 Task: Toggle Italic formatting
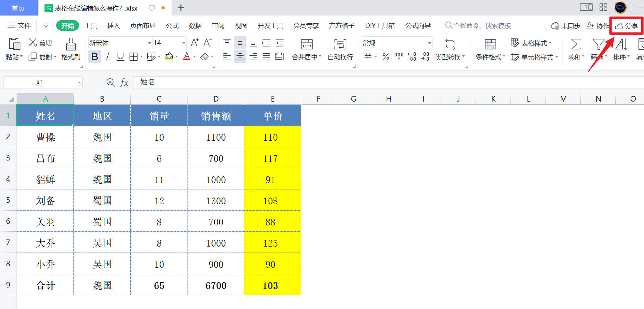tap(108, 57)
